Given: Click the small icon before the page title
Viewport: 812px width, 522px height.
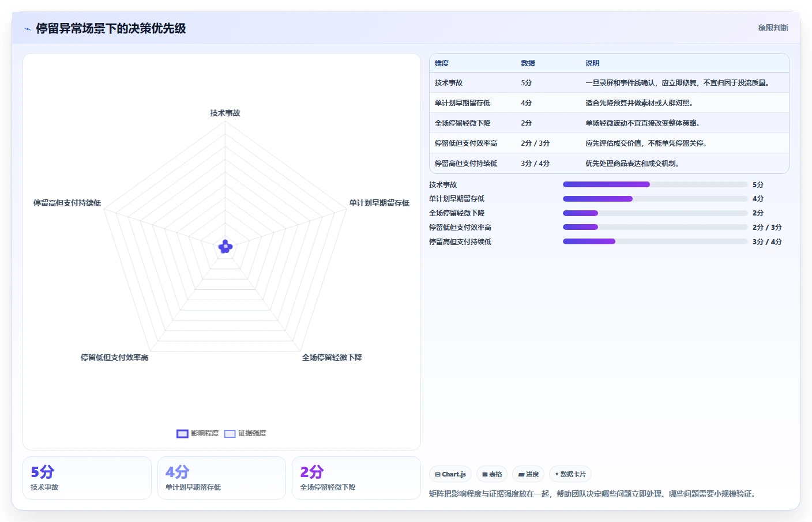Looking at the screenshot, I should click(x=27, y=29).
